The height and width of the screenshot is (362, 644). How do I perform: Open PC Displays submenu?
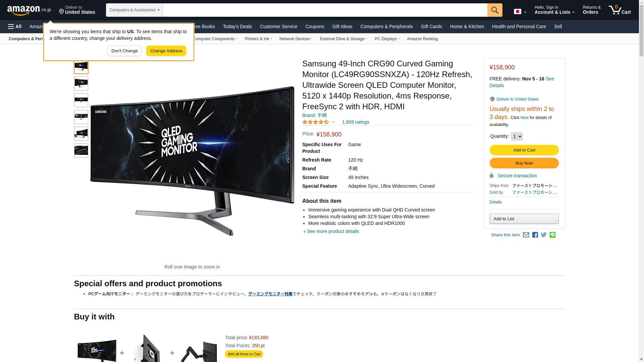click(387, 39)
